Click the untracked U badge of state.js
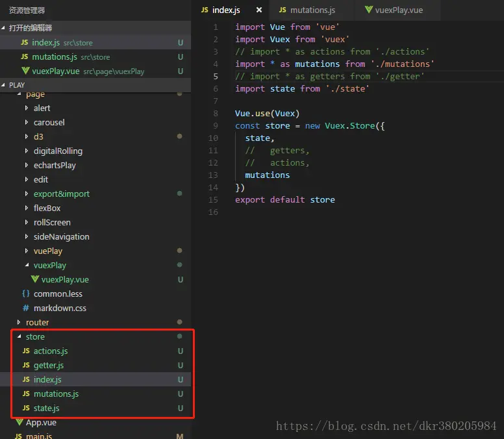 pyautogui.click(x=181, y=408)
